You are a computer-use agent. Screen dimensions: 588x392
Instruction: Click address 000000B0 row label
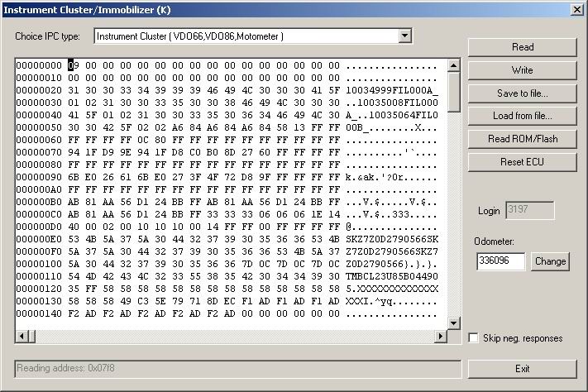(39, 202)
